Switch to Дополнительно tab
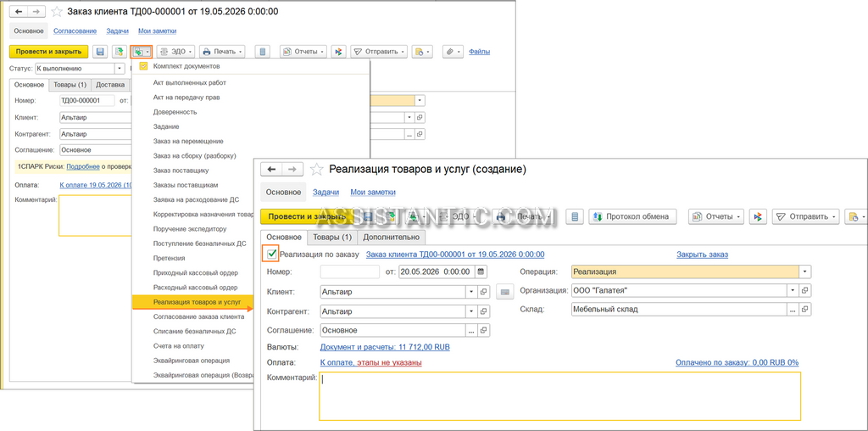The height and width of the screenshot is (431, 868). [392, 237]
